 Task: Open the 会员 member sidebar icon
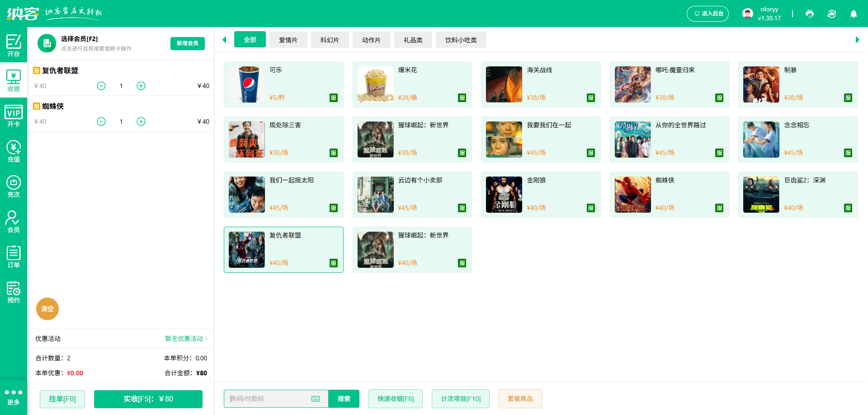[x=14, y=222]
